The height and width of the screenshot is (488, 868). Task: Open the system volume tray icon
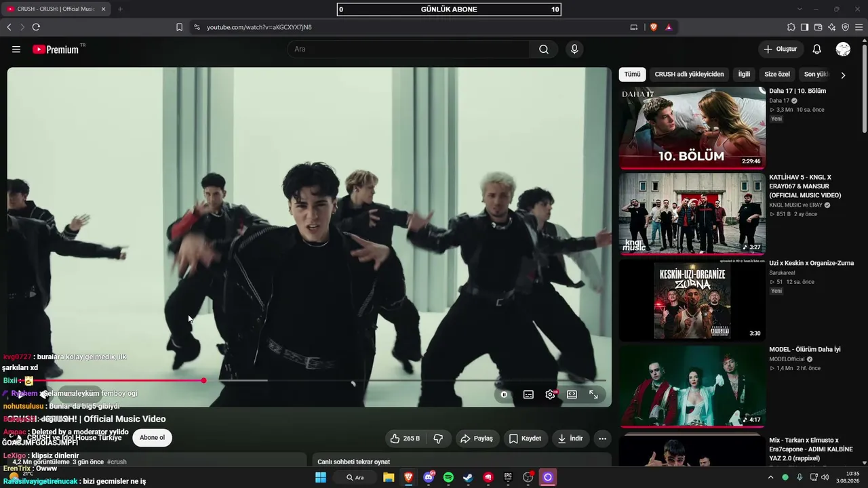coord(825,478)
